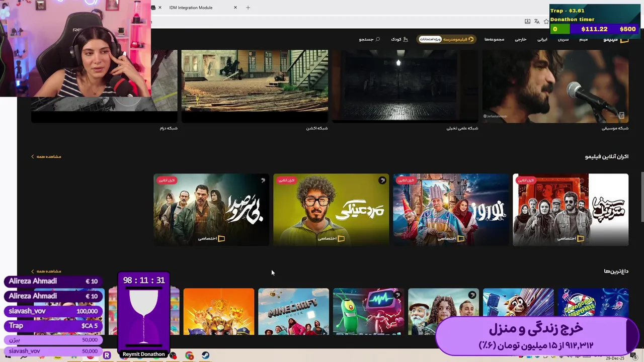Click bookmark icon on Plankton thumbnail

[397, 295]
